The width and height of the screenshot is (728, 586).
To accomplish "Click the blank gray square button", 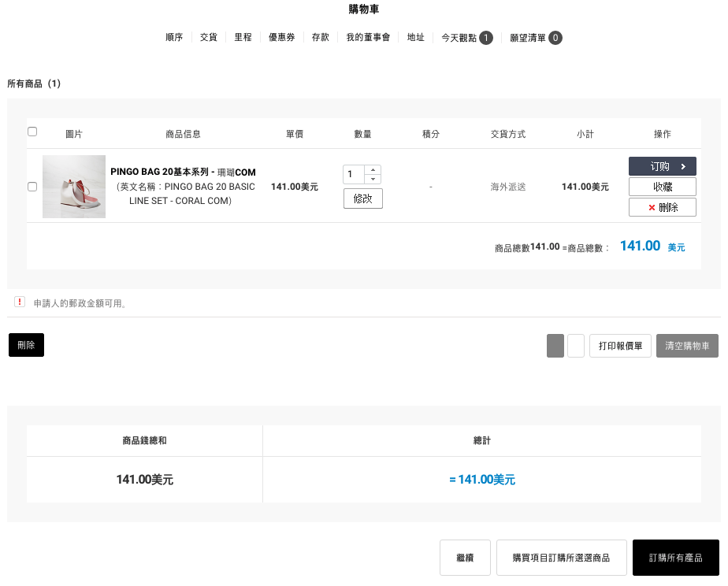I will pyautogui.click(x=555, y=346).
